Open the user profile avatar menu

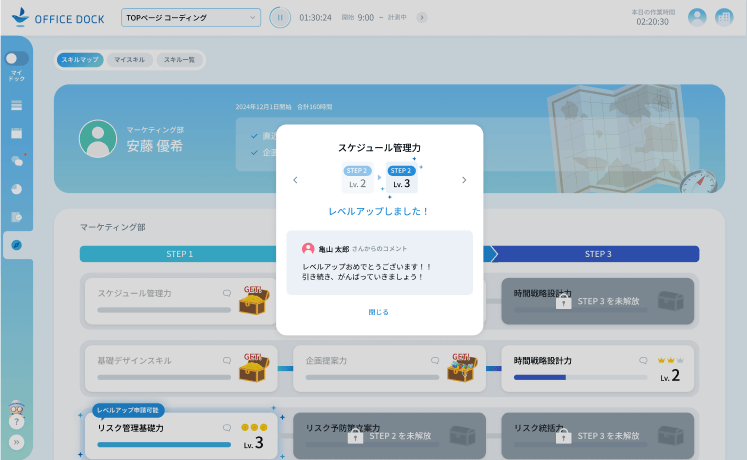pyautogui.click(x=697, y=18)
